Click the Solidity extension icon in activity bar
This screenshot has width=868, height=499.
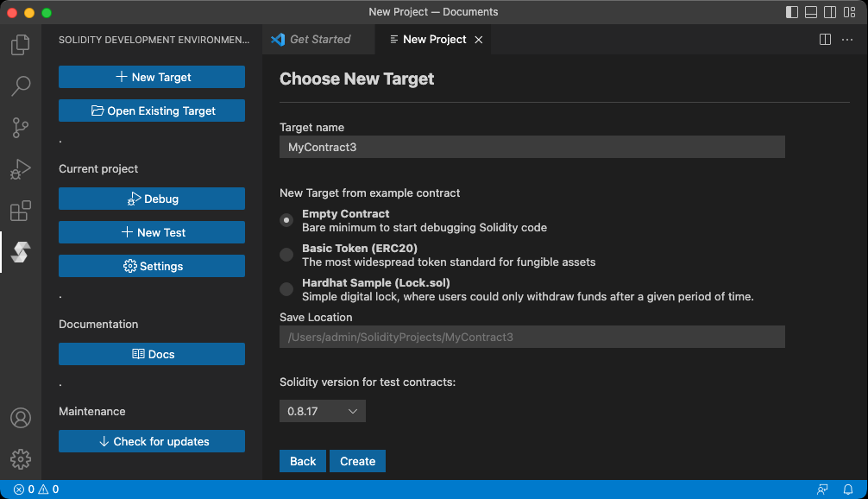[21, 252]
